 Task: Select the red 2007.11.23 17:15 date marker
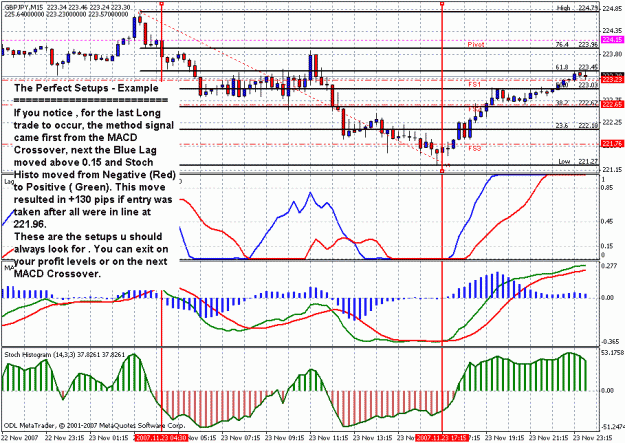tap(442, 438)
